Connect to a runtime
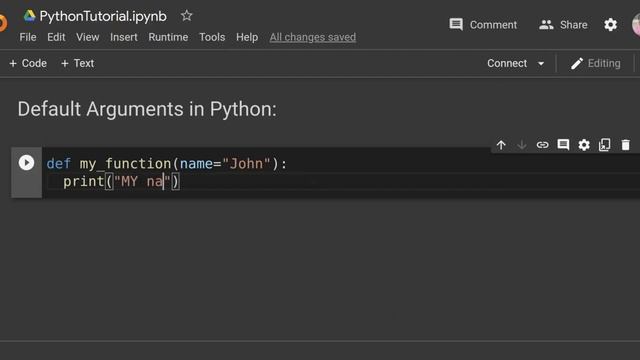 click(507, 63)
